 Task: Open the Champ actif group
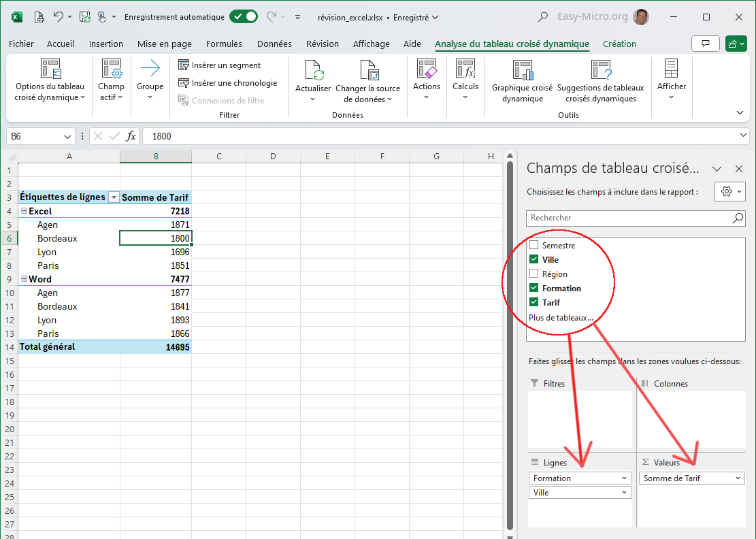point(112,80)
